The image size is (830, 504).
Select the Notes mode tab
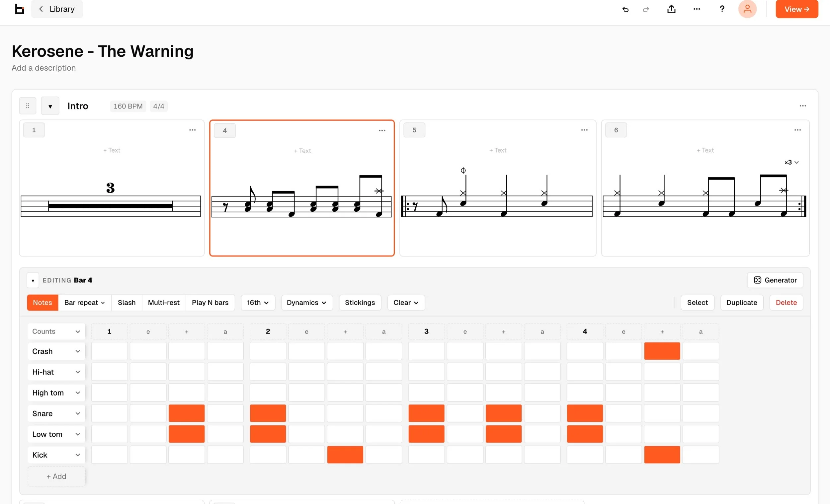(x=42, y=303)
